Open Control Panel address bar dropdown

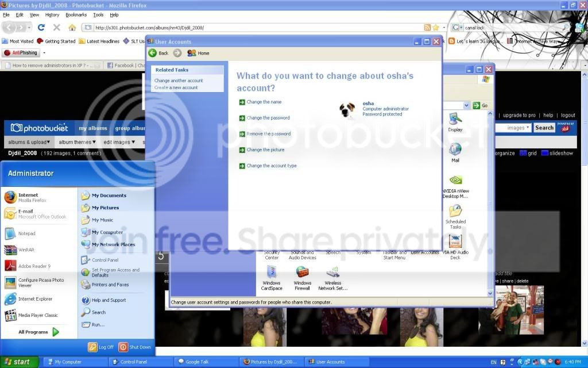[x=466, y=106]
